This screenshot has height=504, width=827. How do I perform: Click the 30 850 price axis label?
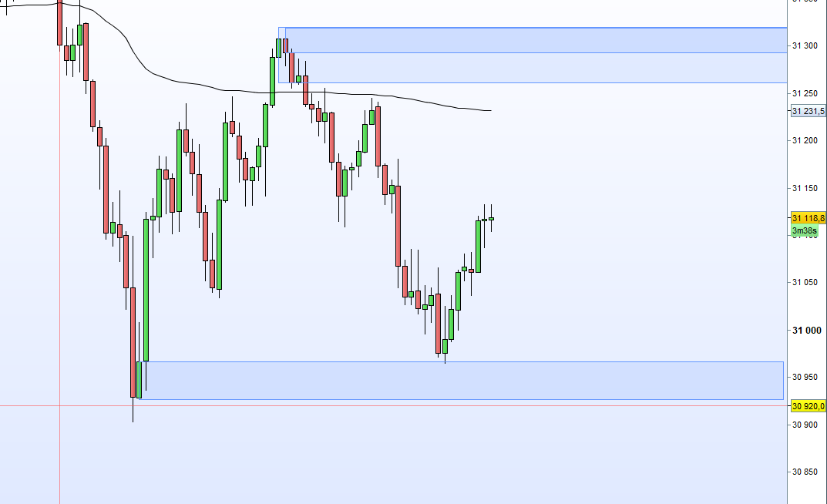click(805, 472)
